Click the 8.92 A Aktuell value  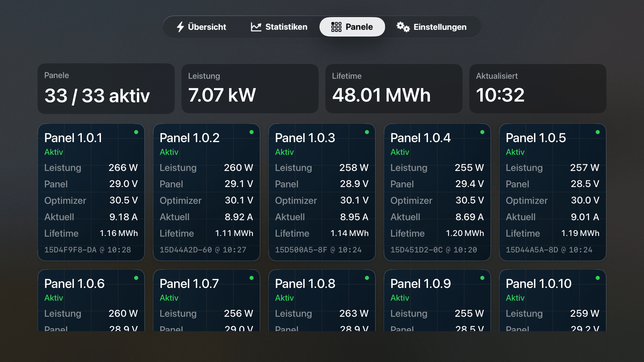239,217
